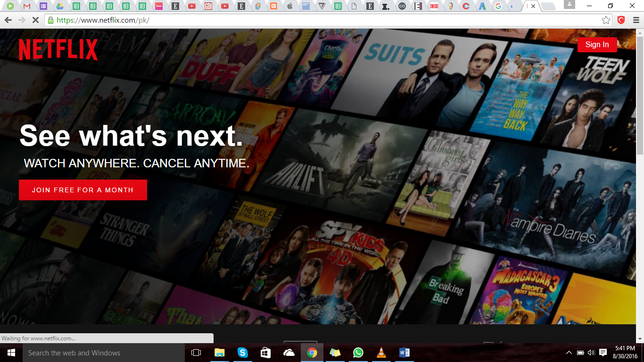The image size is (644, 362).
Task: Open File Explorer from the taskbar
Action: pos(220,353)
